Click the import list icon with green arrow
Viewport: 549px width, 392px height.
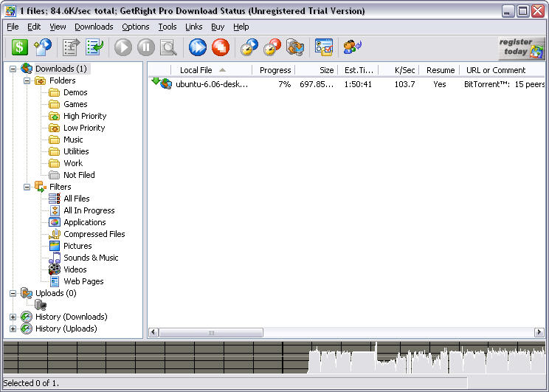[x=94, y=47]
